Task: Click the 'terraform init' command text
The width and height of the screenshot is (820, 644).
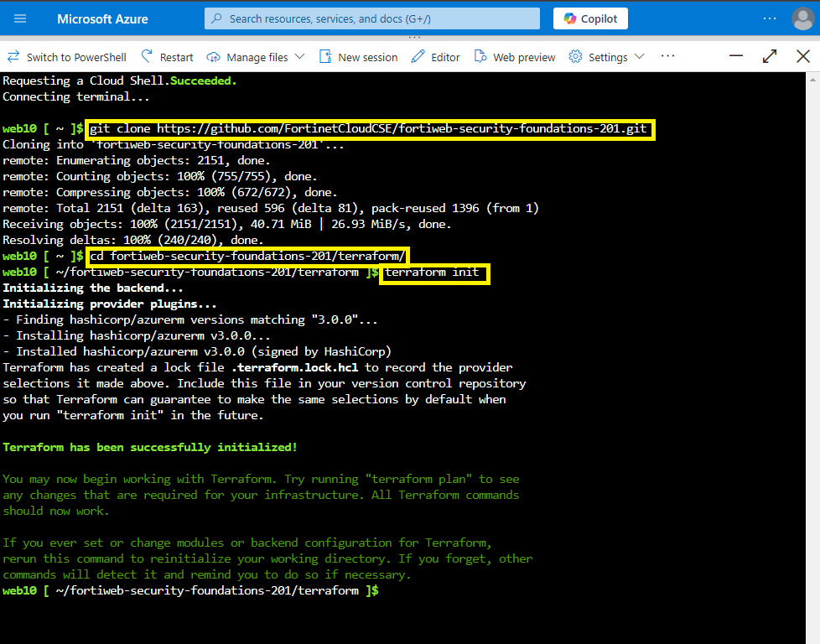Action: click(x=432, y=272)
